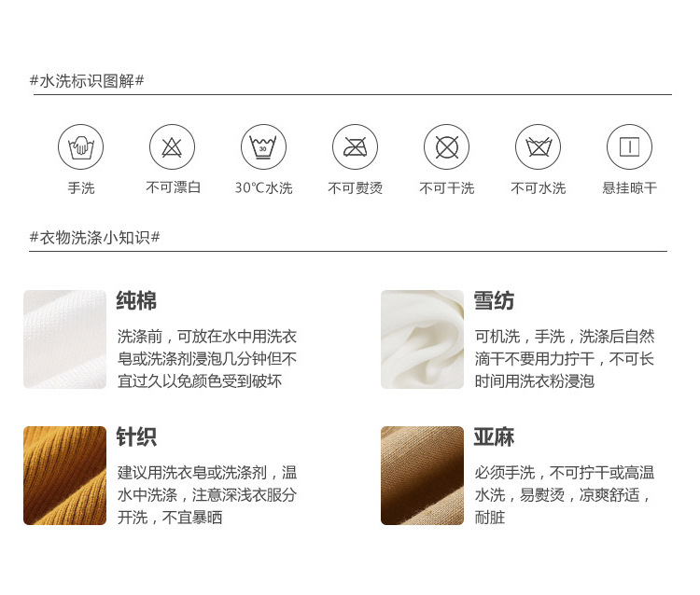This screenshot has width=700, height=595.
Task: Click the 纯棉 heading
Action: click(136, 300)
